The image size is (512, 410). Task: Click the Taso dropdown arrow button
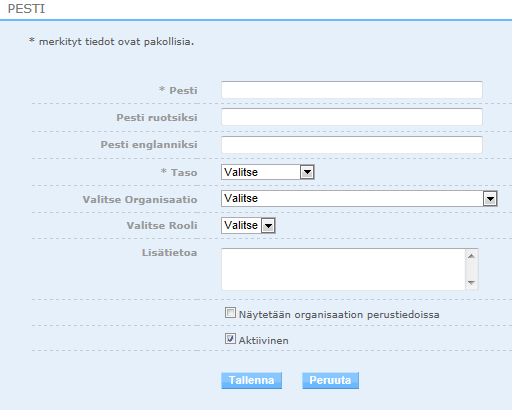tap(307, 172)
